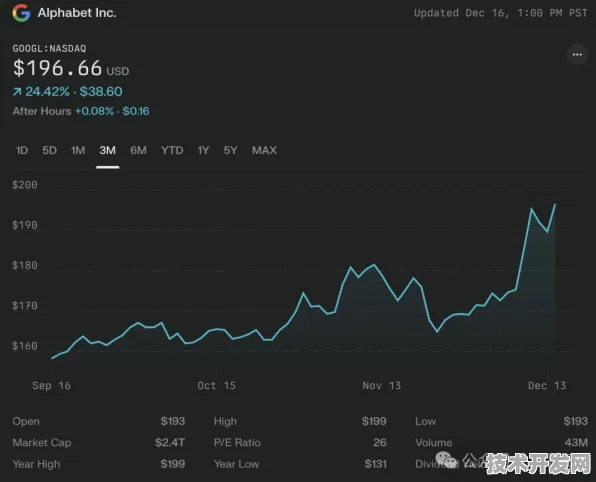Click the 24.42% gain value
Screen dimensions: 596x482
pyautogui.click(x=48, y=92)
